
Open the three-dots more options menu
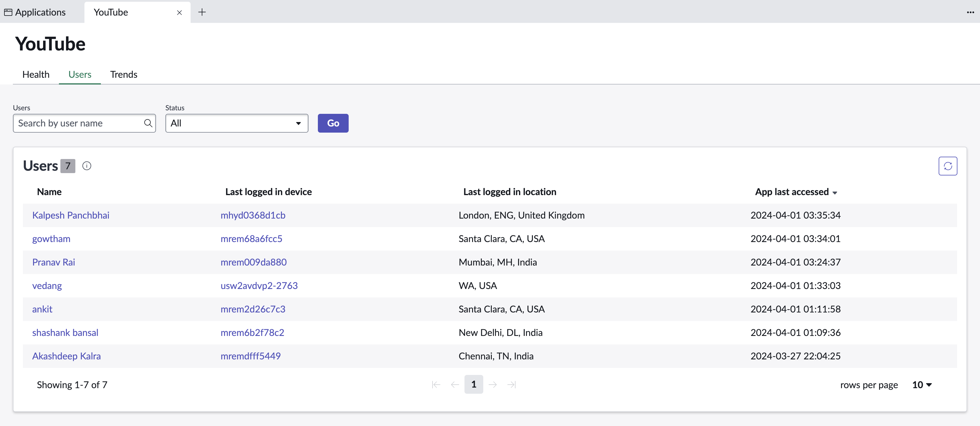coord(970,12)
